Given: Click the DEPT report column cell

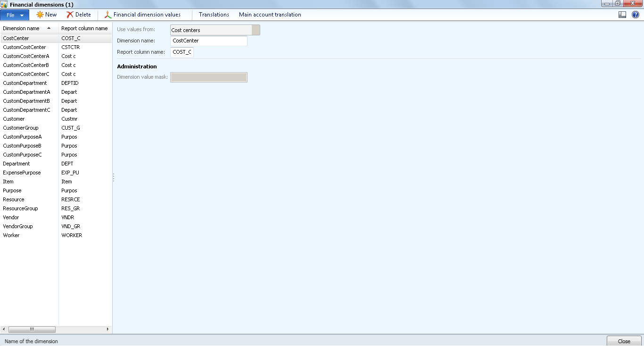Looking at the screenshot, I should point(85,164).
